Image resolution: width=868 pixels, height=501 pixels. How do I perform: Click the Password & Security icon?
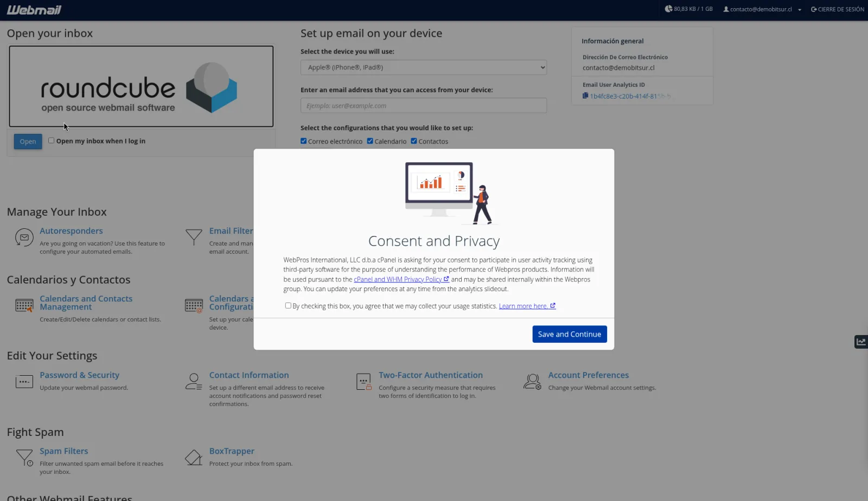coord(24,382)
